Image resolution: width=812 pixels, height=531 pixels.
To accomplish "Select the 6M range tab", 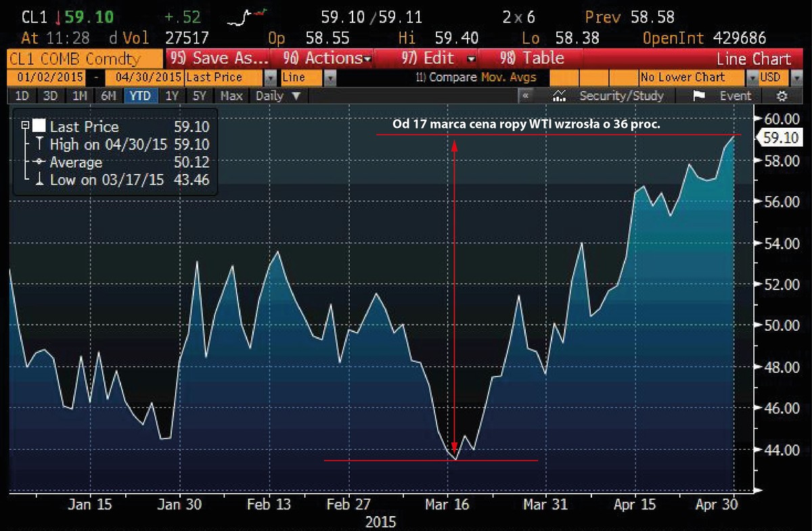I will click(x=108, y=95).
